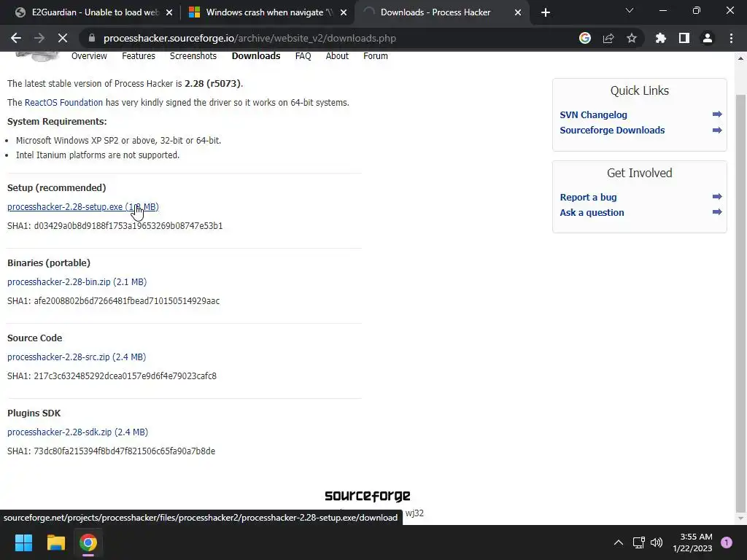Close the Windows crash tab
The width and height of the screenshot is (747, 560).
pos(344,12)
